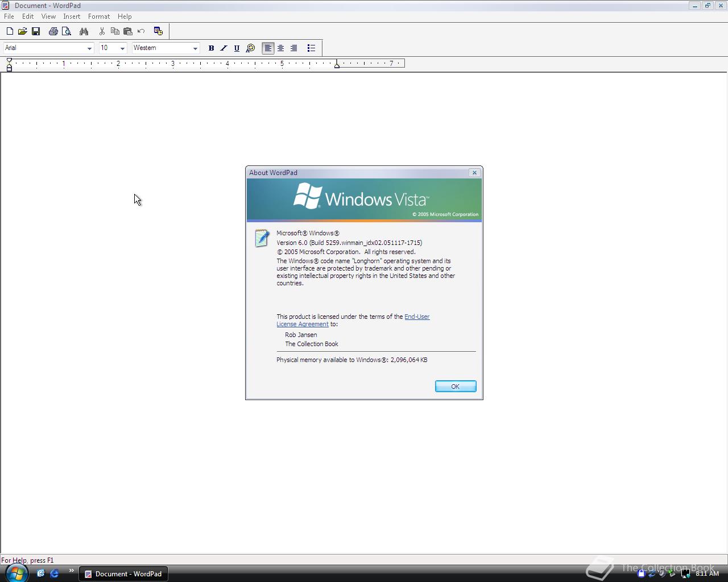
Task: Select Center paragraph alignment
Action: click(281, 48)
